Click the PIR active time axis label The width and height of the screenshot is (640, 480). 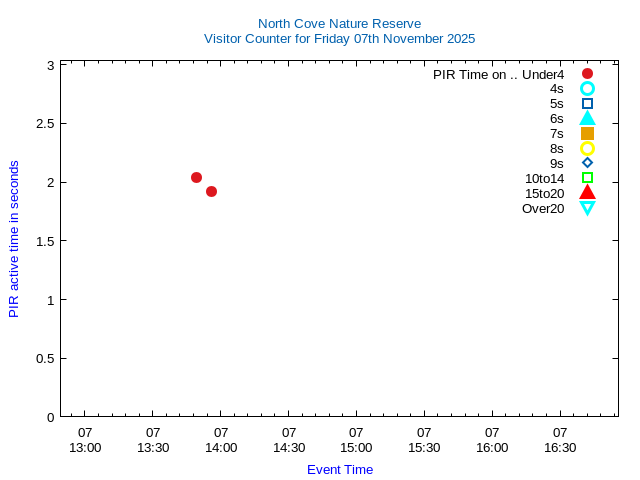pos(14,239)
